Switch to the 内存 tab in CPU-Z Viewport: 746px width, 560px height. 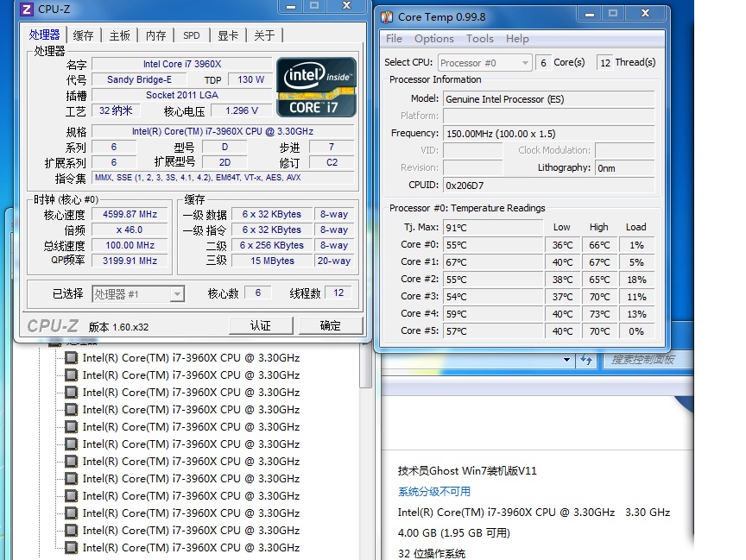[x=155, y=35]
